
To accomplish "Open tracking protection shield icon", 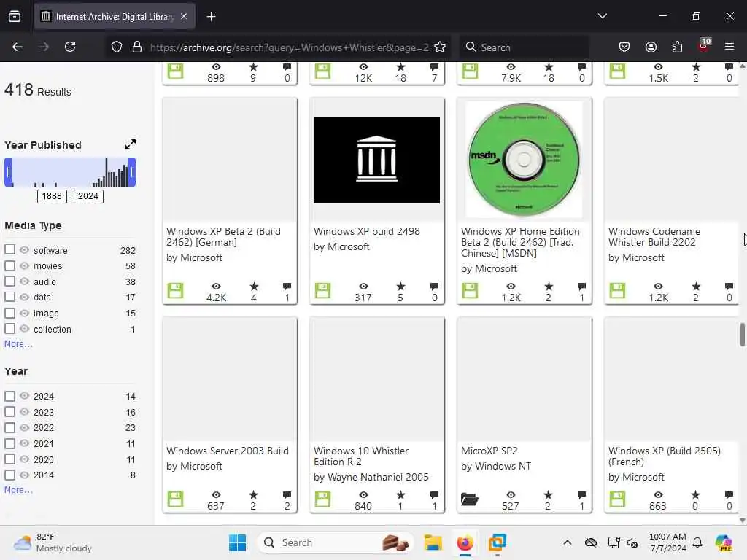I will pyautogui.click(x=117, y=47).
